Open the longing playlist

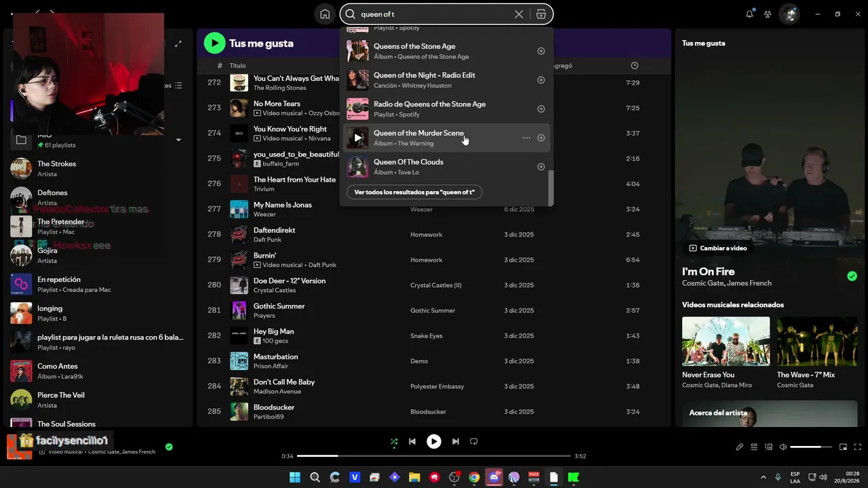point(97,313)
